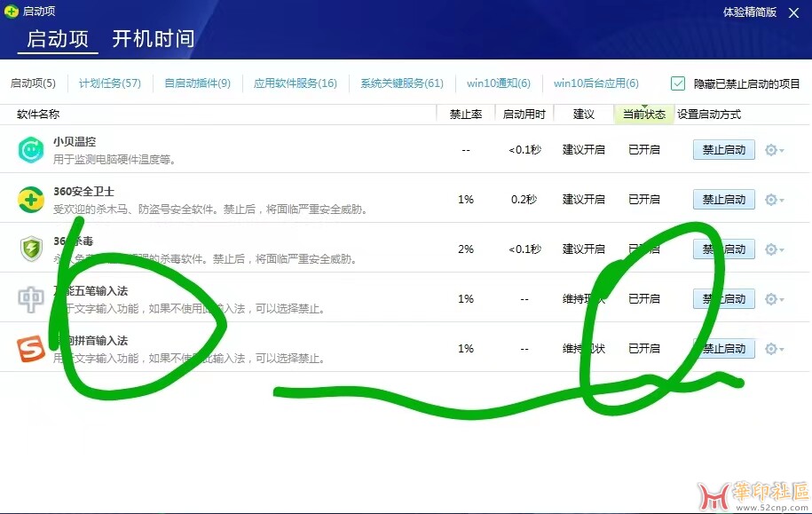
Task: Click the 小贝温控 app icon
Action: coord(31,150)
